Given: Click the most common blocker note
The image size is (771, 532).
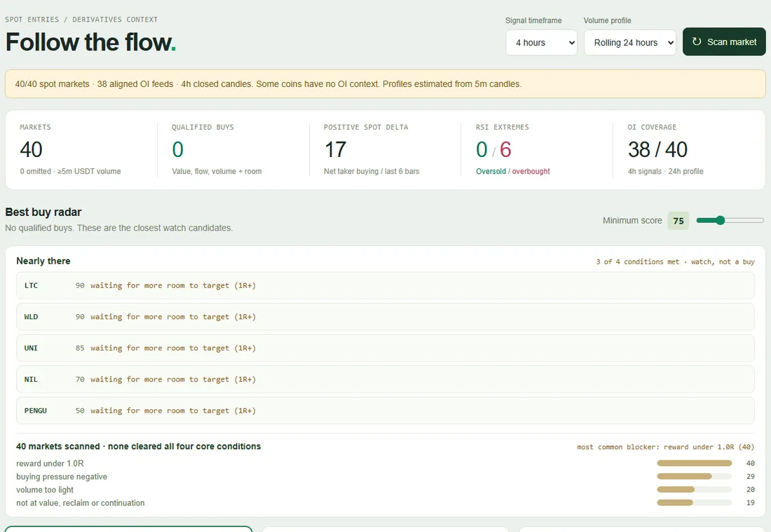Looking at the screenshot, I should point(666,447).
